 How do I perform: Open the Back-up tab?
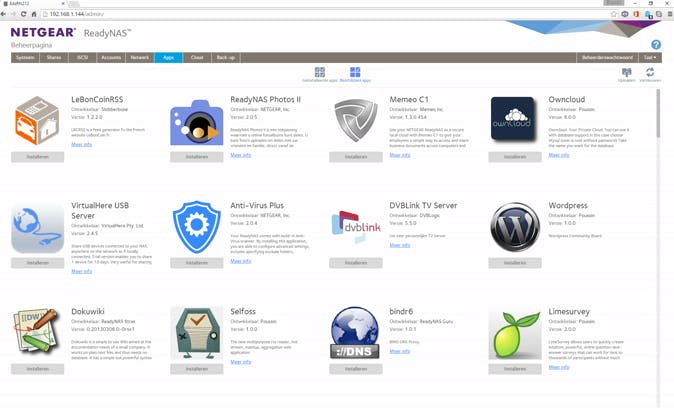(x=226, y=58)
